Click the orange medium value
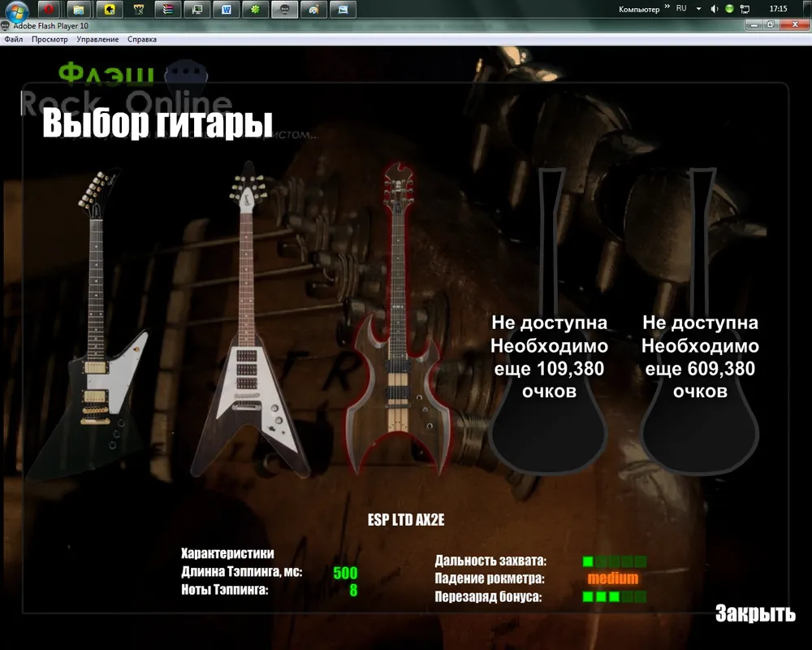This screenshot has width=812, height=650. (612, 578)
